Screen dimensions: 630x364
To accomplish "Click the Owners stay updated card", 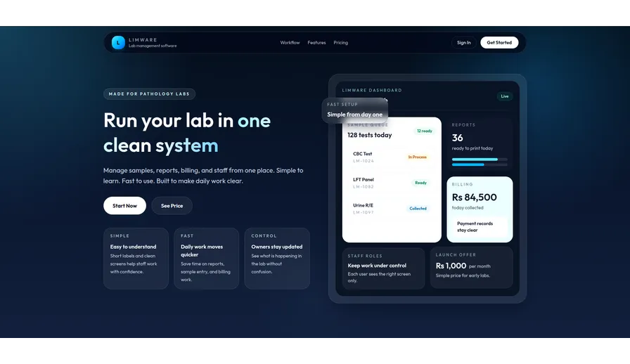I will 277,259.
